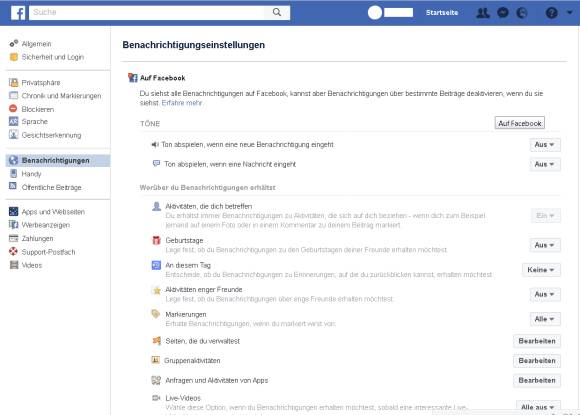Click the Markierungen tag icon
580x415 pixels.
click(156, 314)
